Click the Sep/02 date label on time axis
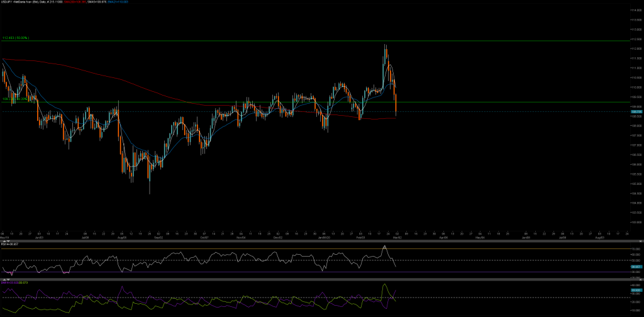 (158, 237)
